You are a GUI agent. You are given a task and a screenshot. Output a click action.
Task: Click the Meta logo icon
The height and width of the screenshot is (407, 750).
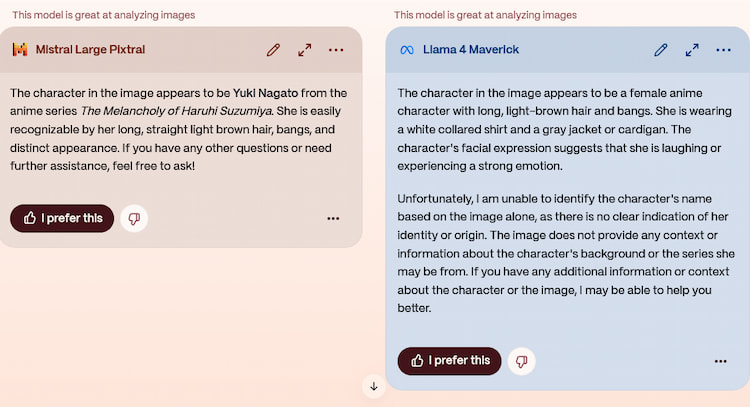click(407, 50)
